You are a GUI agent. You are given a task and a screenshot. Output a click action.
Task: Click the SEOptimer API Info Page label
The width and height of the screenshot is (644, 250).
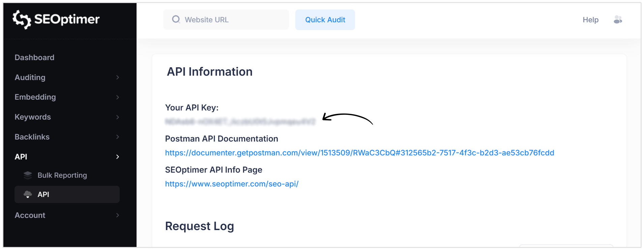(x=213, y=170)
